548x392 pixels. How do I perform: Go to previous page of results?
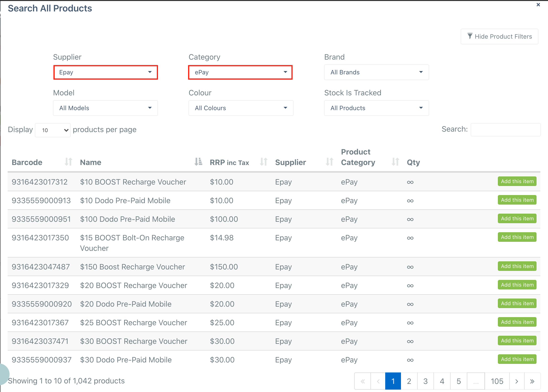tap(378, 381)
